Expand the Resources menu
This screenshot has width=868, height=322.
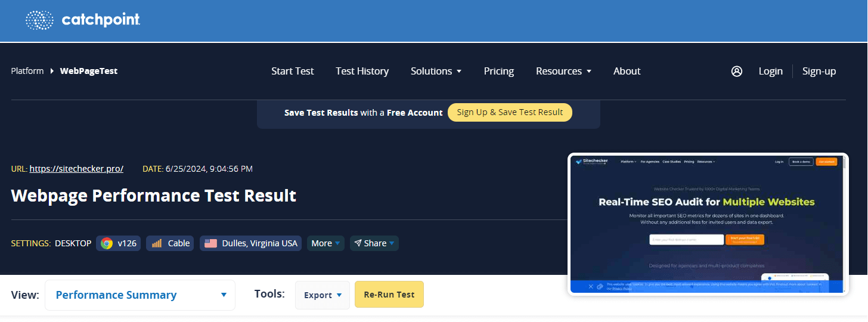tap(563, 71)
